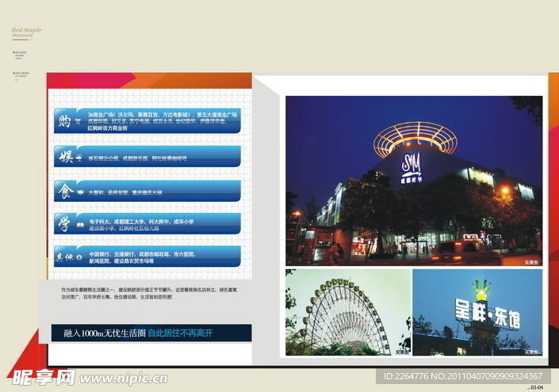Image resolution: width=559 pixels, height=392 pixels.
Task: Click the Red Maple Mountain title
Action: [26, 32]
